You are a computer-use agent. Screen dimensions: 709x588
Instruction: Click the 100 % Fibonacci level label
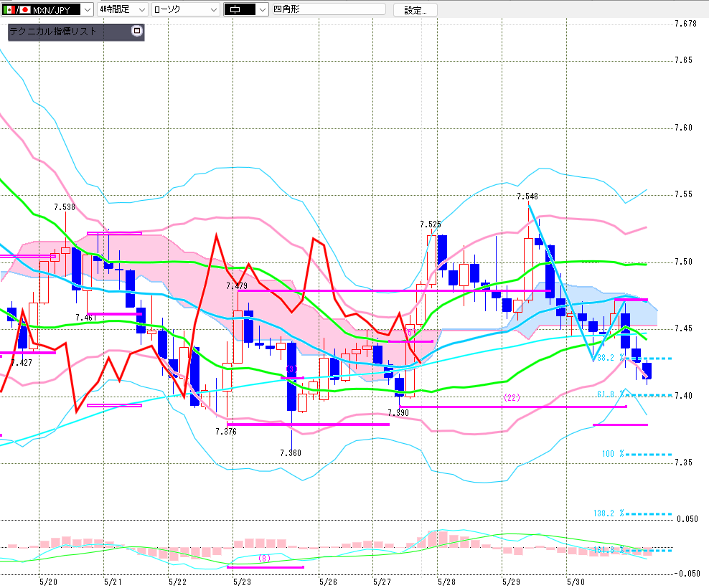(613, 454)
